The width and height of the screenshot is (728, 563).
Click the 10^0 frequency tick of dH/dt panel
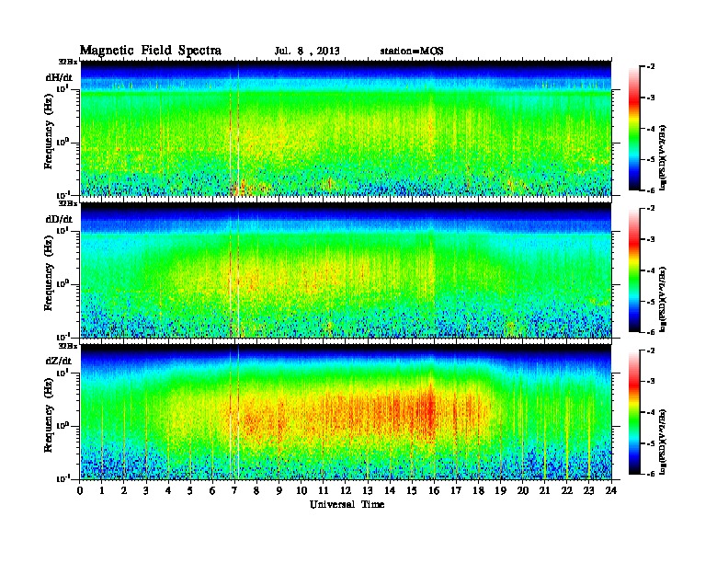point(63,142)
